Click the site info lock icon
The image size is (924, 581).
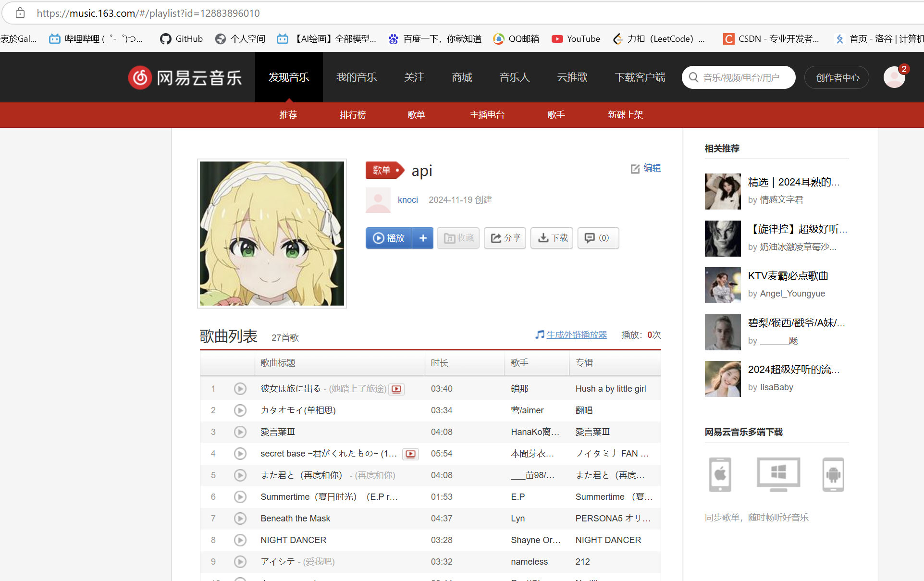[20, 13]
